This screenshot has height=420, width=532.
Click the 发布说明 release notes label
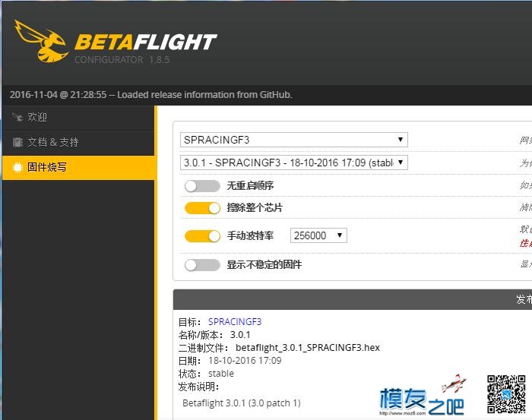[198, 387]
